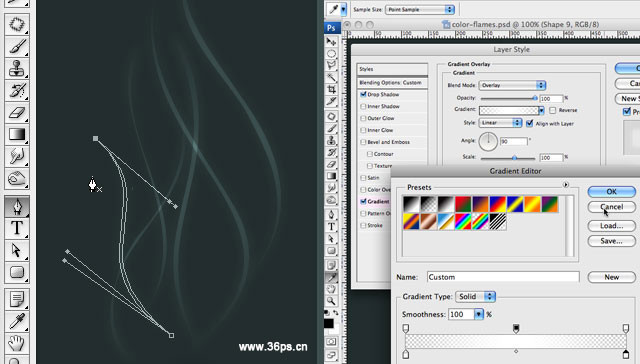Viewport: 640px width, 364px height.
Task: Click the Pen tool in the small toolbox
Action: (x=331, y=214)
